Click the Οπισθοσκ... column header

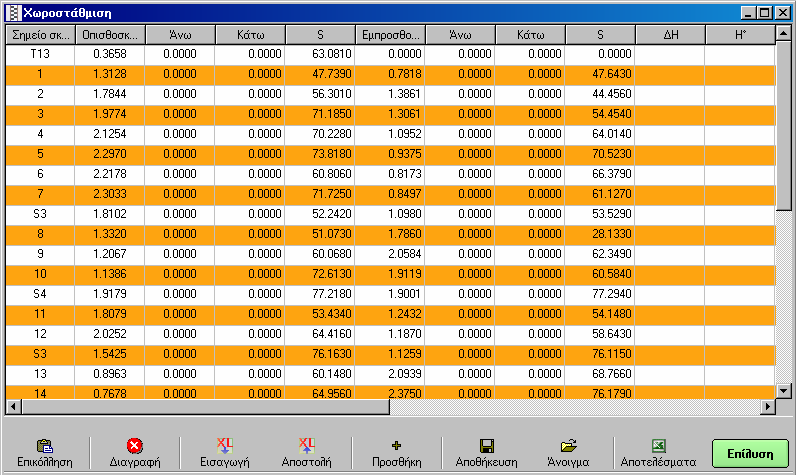pos(110,35)
